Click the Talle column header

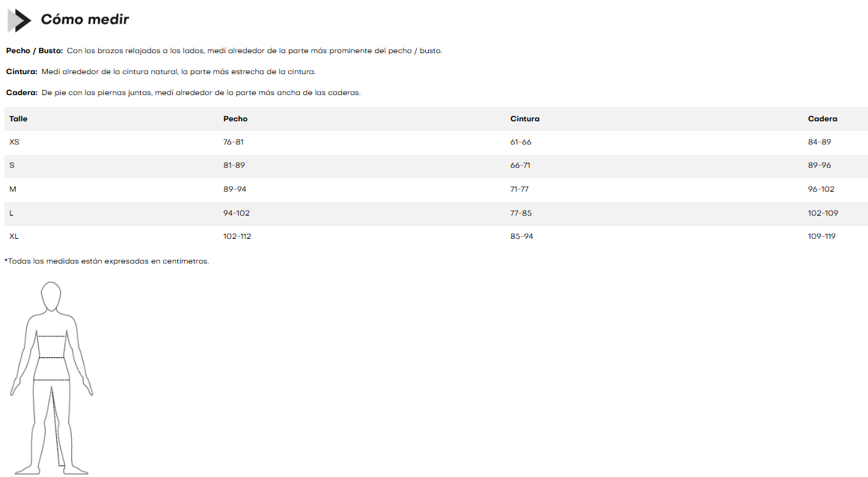(x=18, y=119)
